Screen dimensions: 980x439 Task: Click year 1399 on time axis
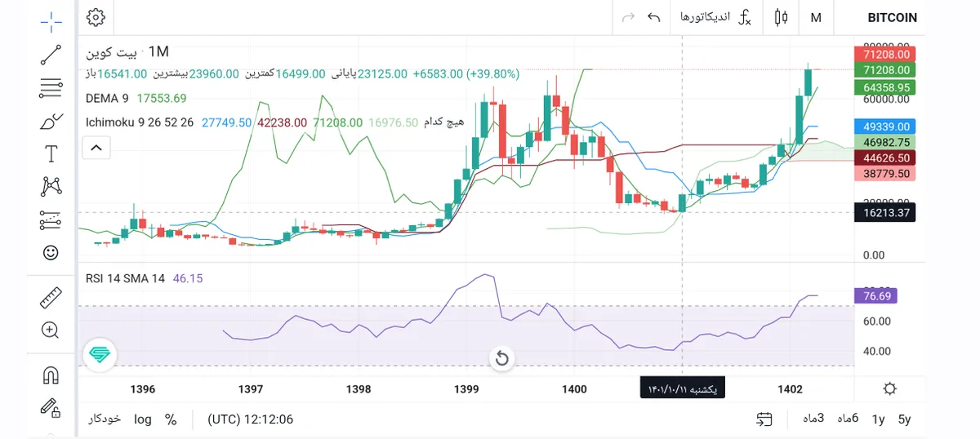click(x=466, y=389)
